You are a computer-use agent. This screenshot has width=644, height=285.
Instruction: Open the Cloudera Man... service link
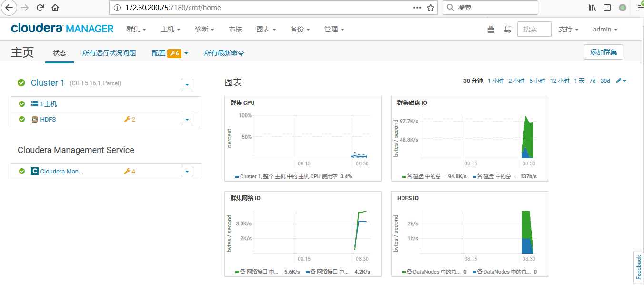(62, 171)
